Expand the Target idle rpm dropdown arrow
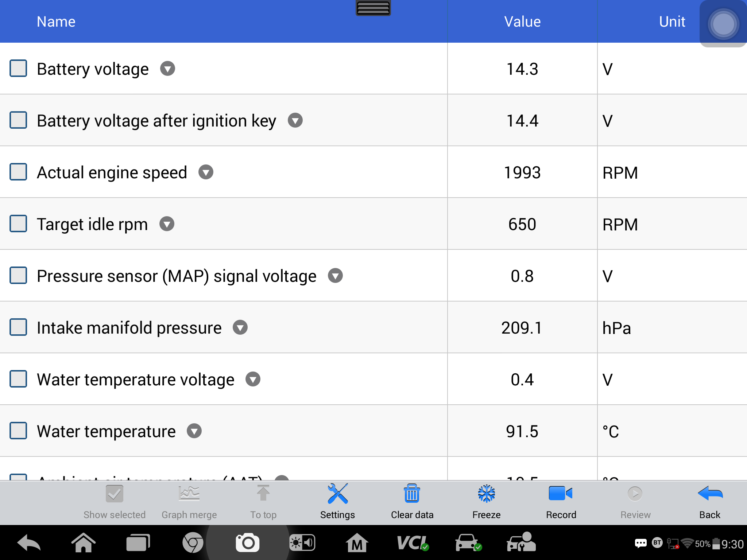This screenshot has height=560, width=747. pyautogui.click(x=167, y=224)
